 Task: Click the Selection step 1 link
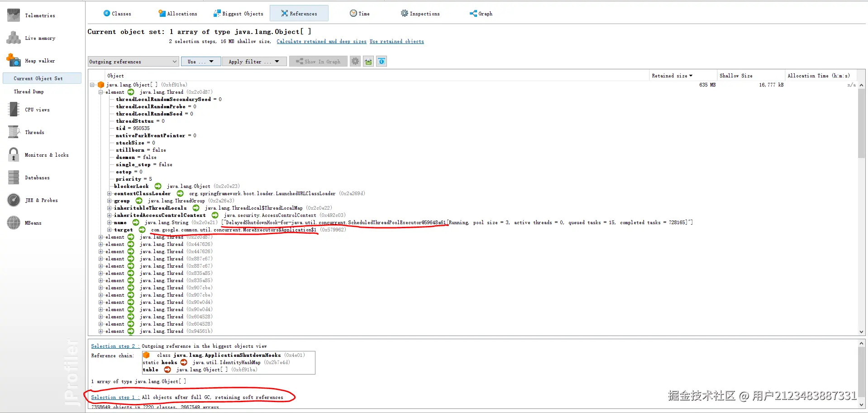pyautogui.click(x=115, y=397)
